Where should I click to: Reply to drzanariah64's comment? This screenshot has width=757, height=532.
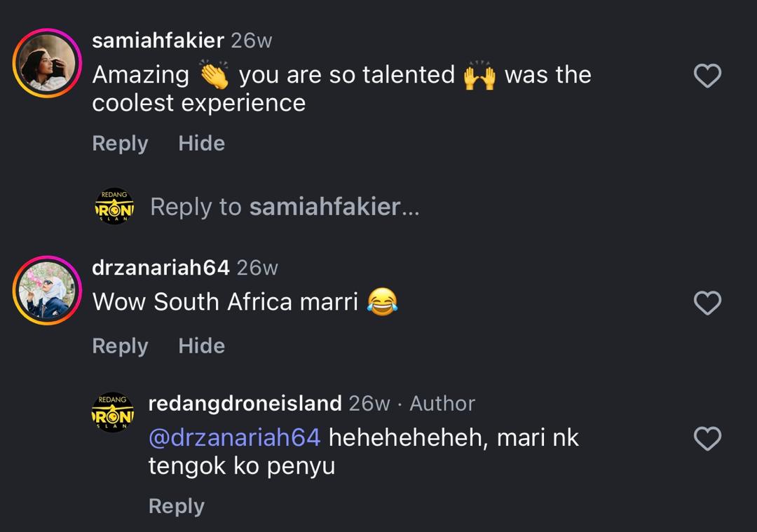pos(120,346)
